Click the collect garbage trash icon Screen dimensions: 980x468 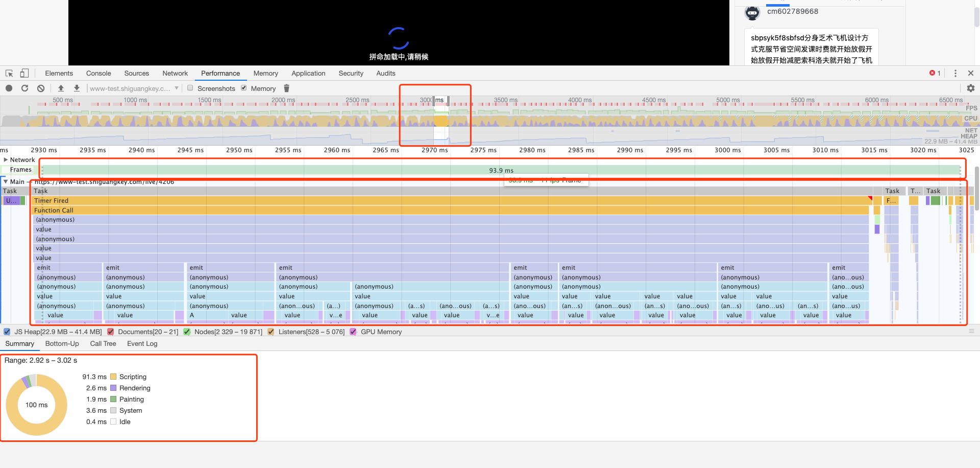pyautogui.click(x=287, y=88)
